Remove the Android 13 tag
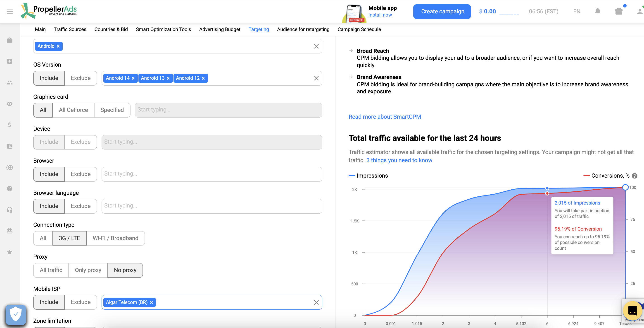 click(168, 78)
